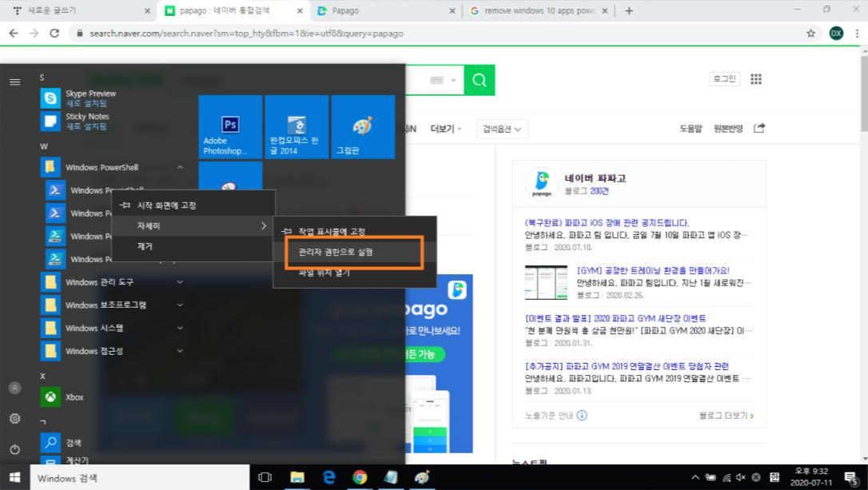Open [GYM] 공정한 트레이닝 환경 post
The width and height of the screenshot is (868, 490).
coord(653,270)
